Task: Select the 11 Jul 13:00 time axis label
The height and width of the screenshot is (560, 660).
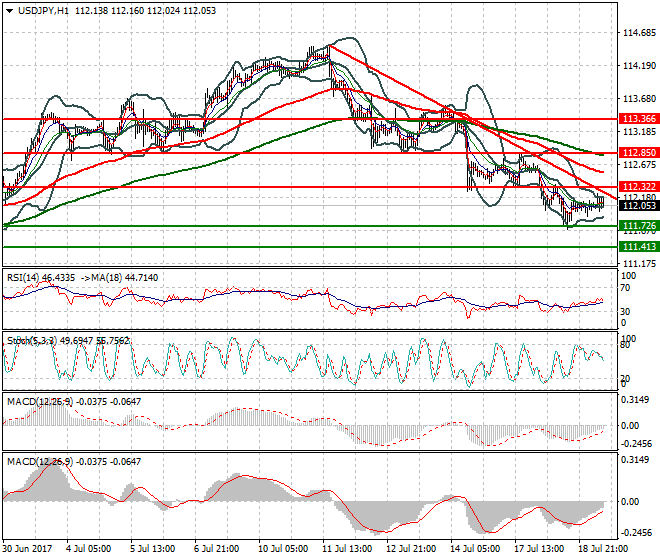Action: pyautogui.click(x=347, y=549)
